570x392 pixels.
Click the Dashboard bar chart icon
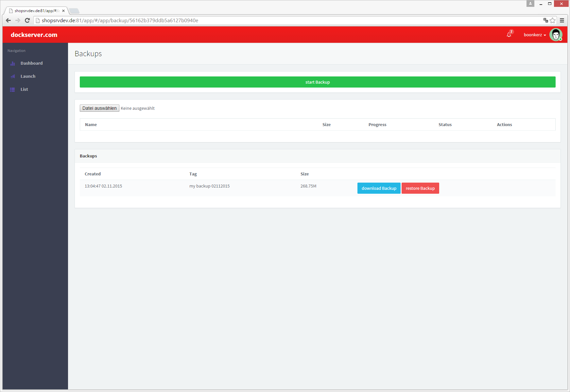tap(13, 63)
